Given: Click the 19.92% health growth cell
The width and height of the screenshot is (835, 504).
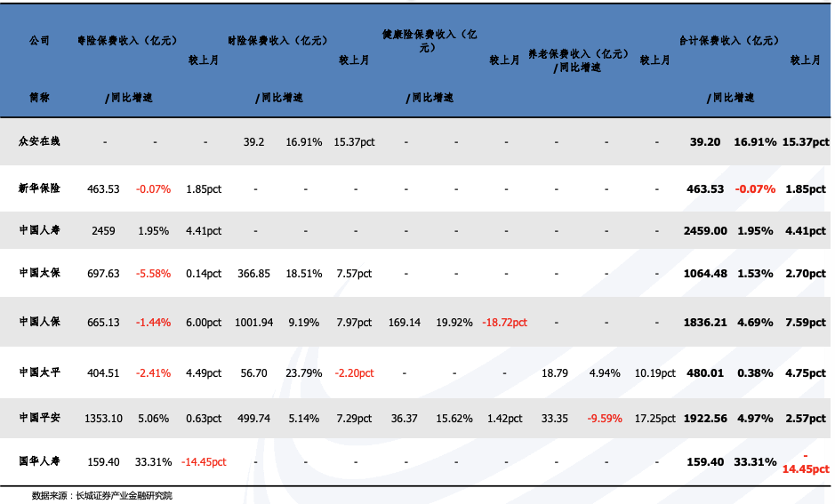Looking at the screenshot, I should (454, 323).
